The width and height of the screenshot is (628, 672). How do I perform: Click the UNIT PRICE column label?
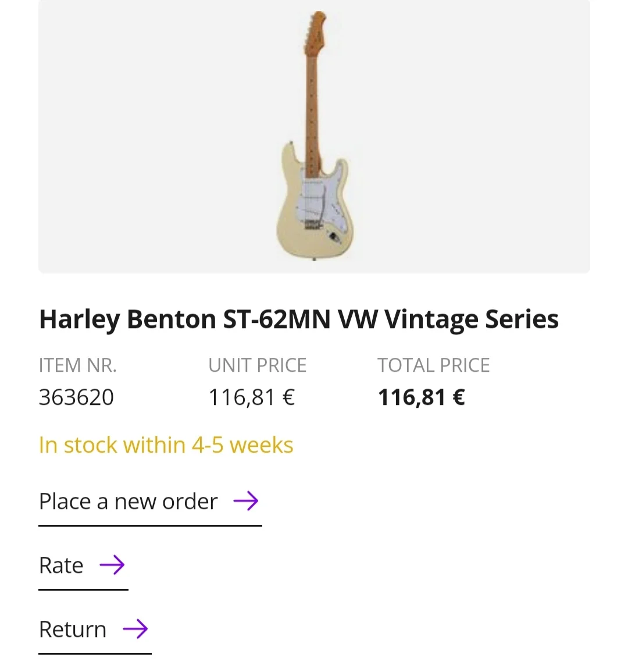coord(257,365)
